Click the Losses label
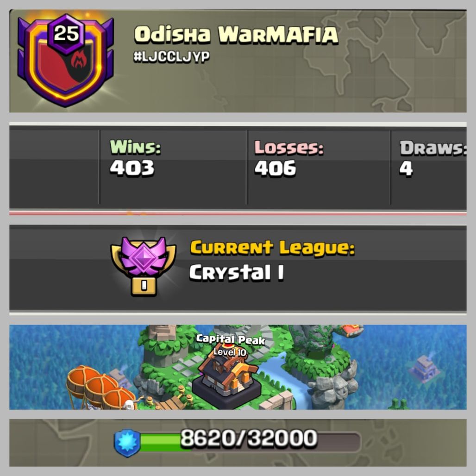Image resolution: width=476 pixels, height=476 pixels. pyautogui.click(x=289, y=148)
